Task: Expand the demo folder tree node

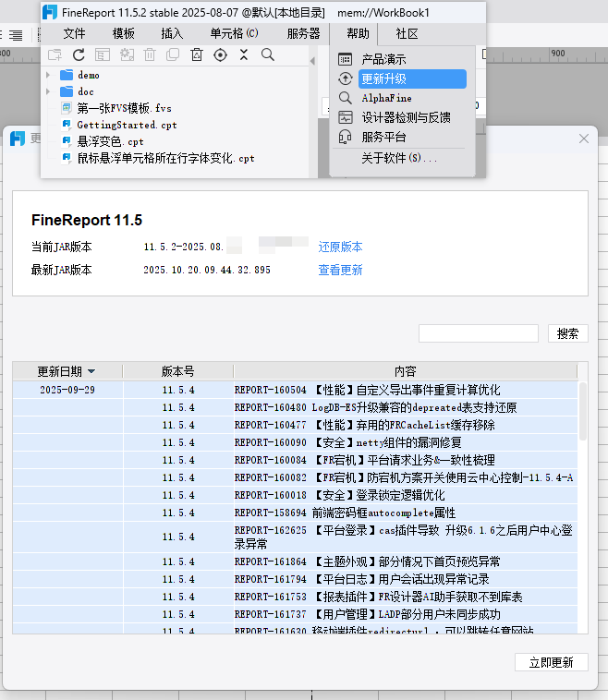Action: pyautogui.click(x=48, y=75)
